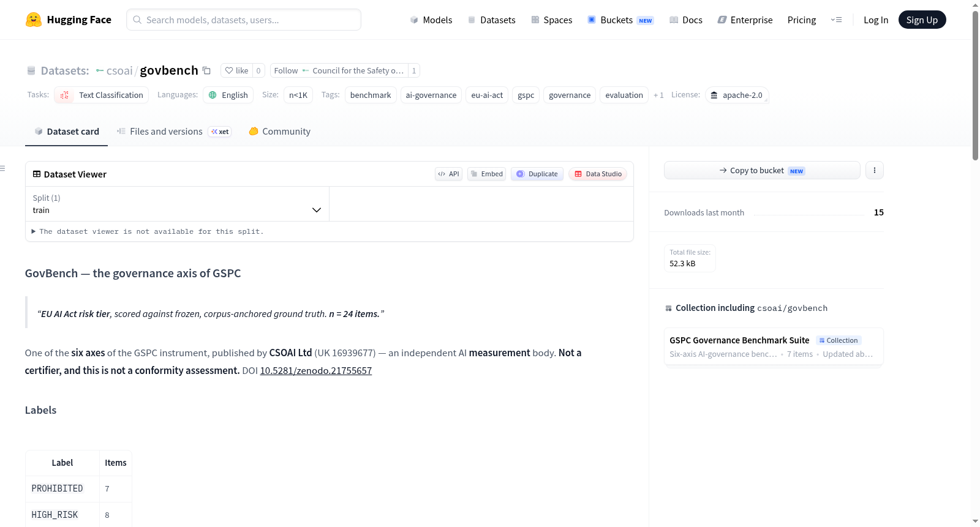
Task: Click the Collection badge
Action: (839, 340)
